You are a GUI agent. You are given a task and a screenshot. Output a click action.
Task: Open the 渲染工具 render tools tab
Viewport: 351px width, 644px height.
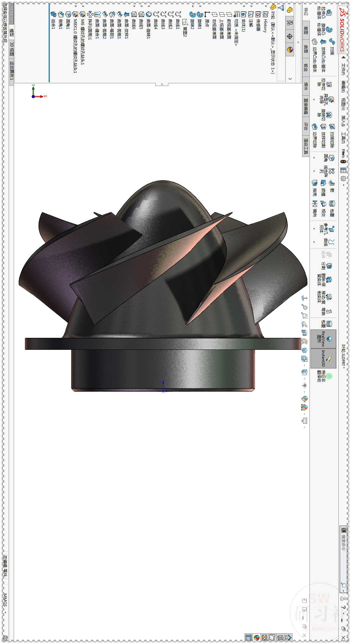(x=306, y=147)
